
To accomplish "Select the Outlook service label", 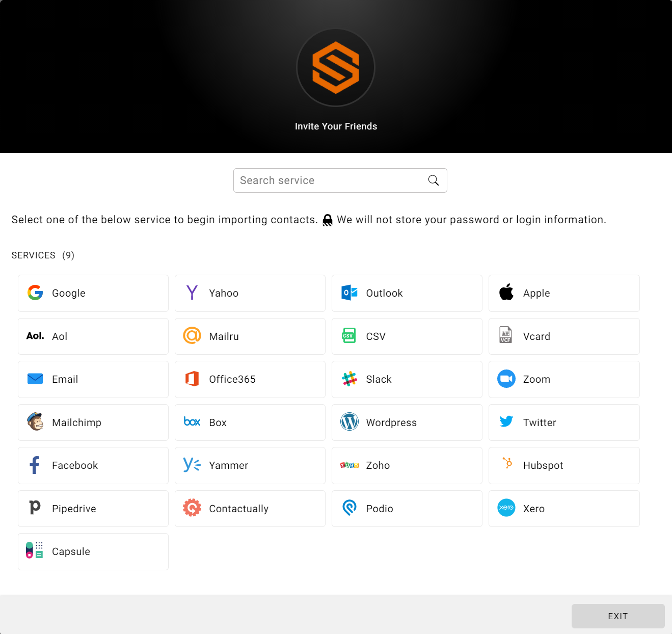I will (x=384, y=293).
